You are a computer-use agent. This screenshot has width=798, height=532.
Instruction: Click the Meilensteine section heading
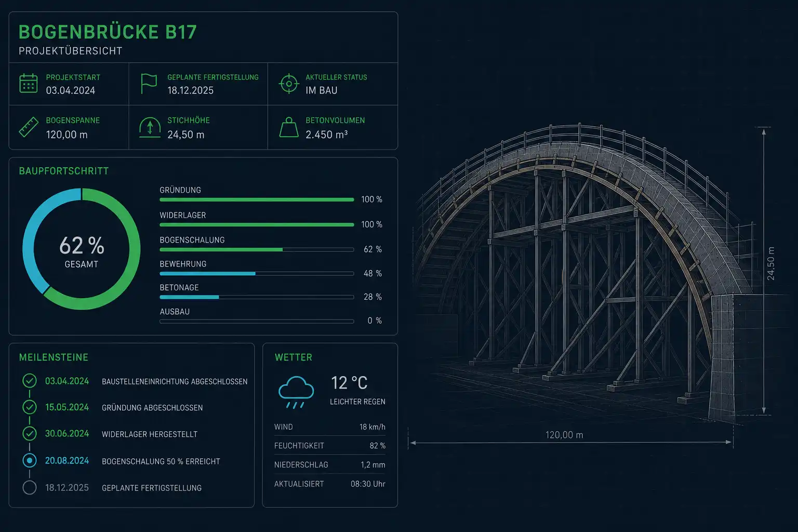(54, 357)
